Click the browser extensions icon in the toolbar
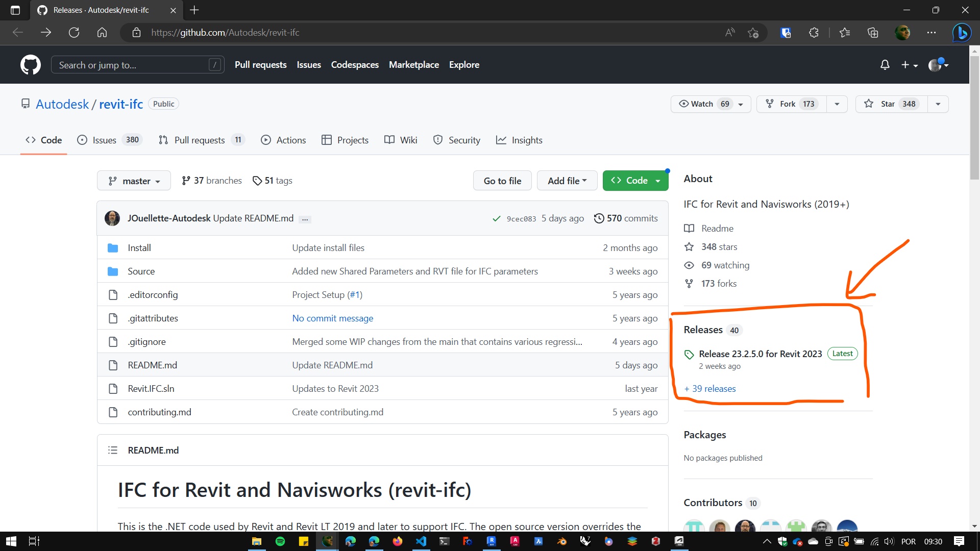980x551 pixels. [814, 32]
